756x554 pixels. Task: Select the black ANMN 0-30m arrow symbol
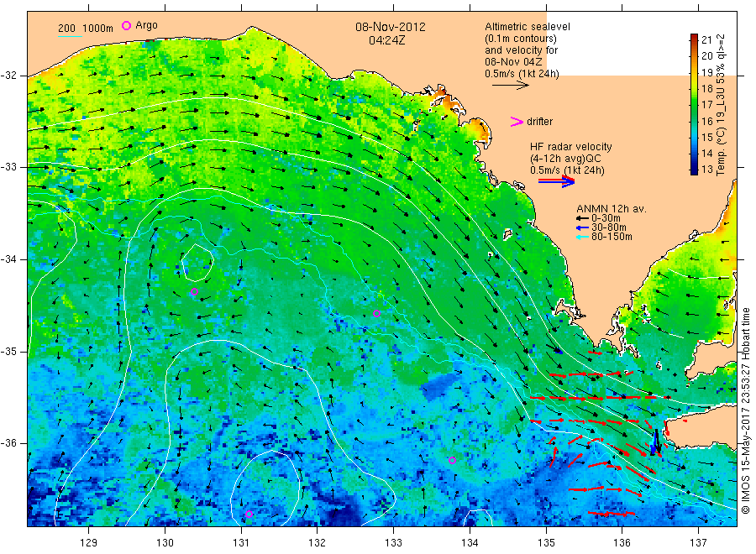582,218
